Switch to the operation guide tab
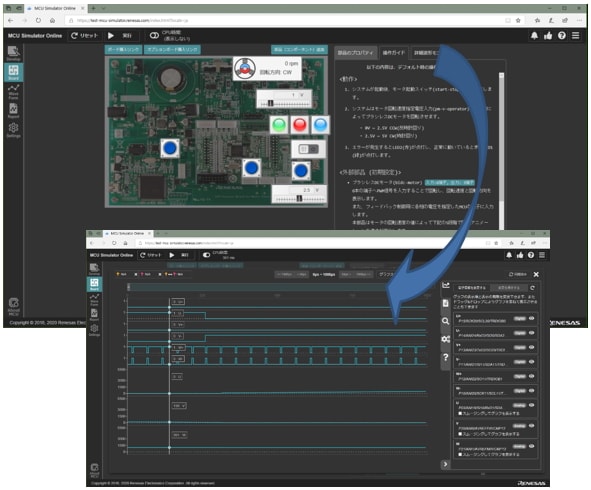591x490 pixels. click(x=393, y=53)
